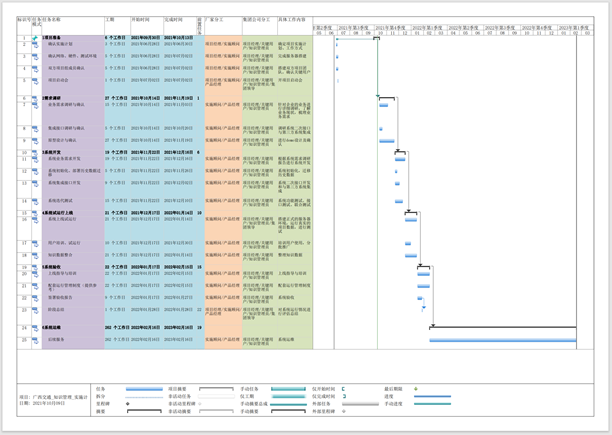Click task-mode icon for 用户培训、试运行 row
This screenshot has width=612, height=435.
pyautogui.click(x=35, y=243)
